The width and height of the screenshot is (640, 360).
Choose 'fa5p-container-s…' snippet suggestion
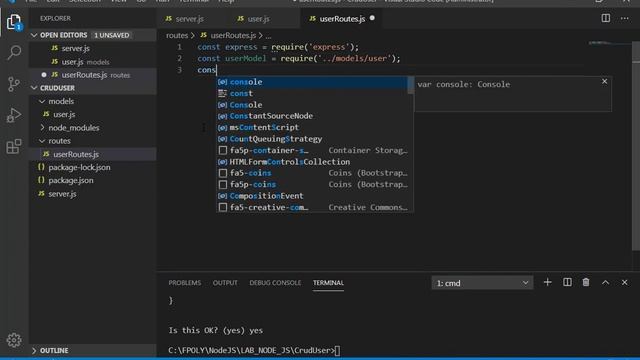312,150
